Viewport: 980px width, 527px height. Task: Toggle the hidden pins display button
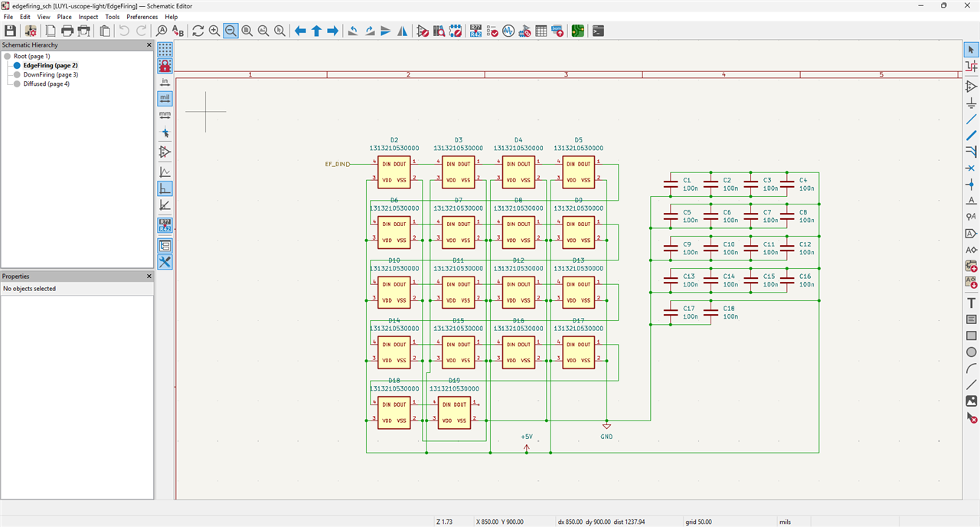tap(165, 152)
